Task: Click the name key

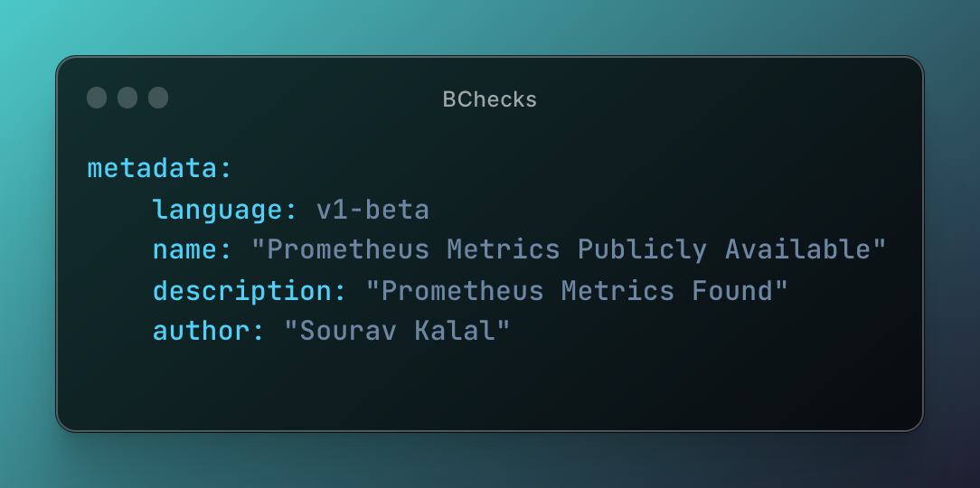Action: 184,250
